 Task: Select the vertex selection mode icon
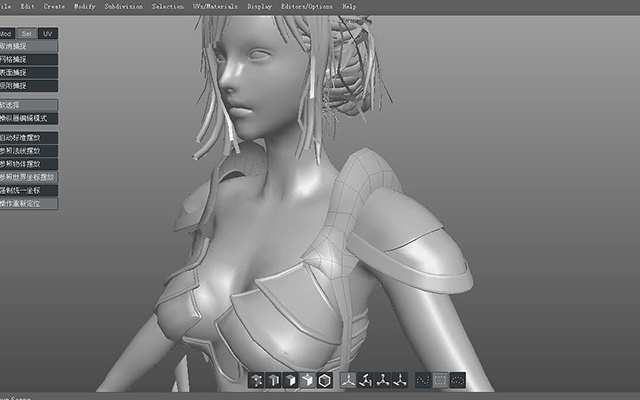257,380
